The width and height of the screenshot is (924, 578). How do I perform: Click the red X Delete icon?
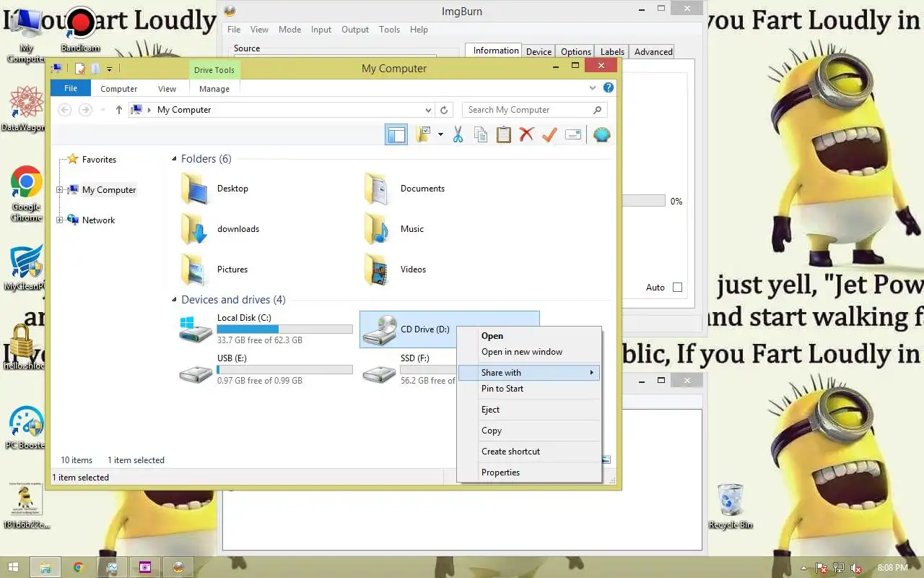pyautogui.click(x=526, y=134)
